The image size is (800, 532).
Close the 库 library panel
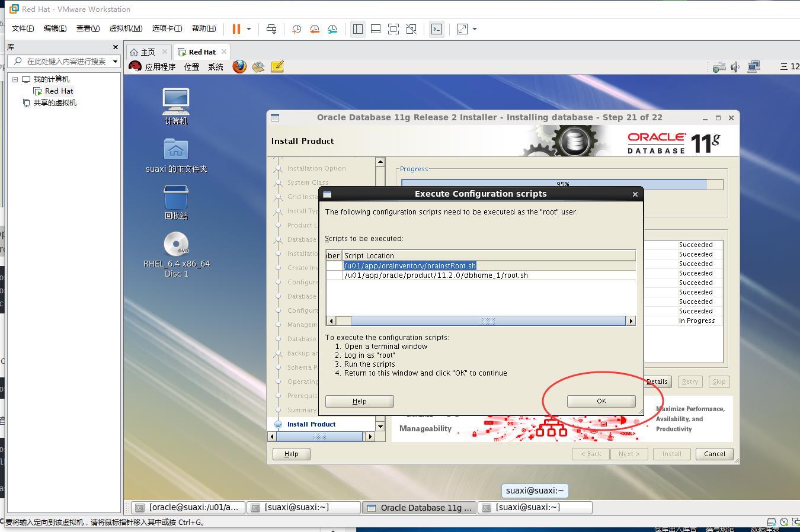pos(116,47)
